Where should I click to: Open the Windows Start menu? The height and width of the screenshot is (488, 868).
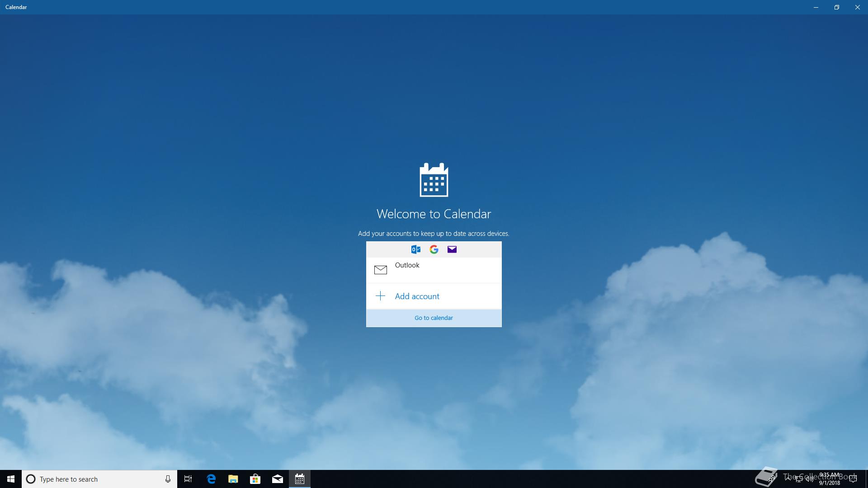[x=11, y=479]
